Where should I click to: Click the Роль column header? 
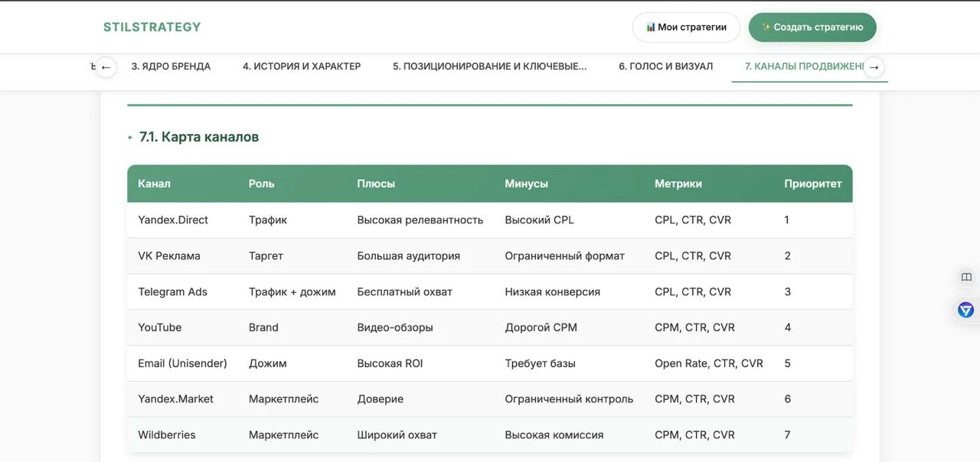click(x=261, y=184)
